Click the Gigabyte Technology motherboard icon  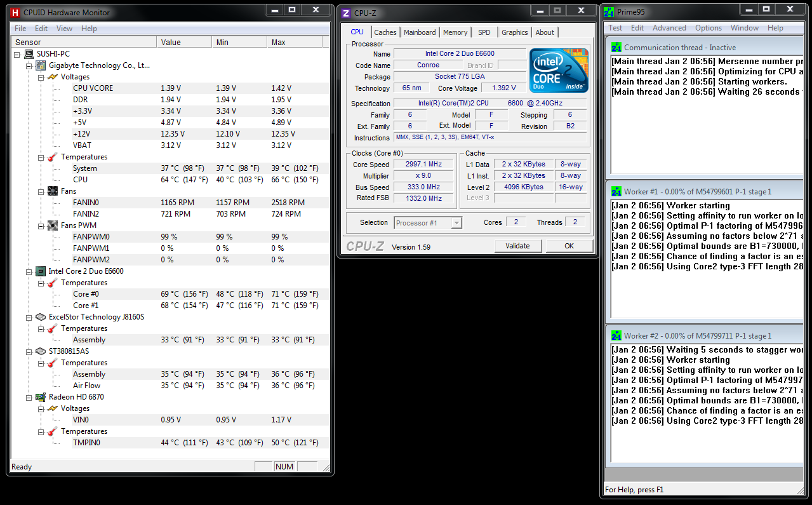pyautogui.click(x=41, y=65)
